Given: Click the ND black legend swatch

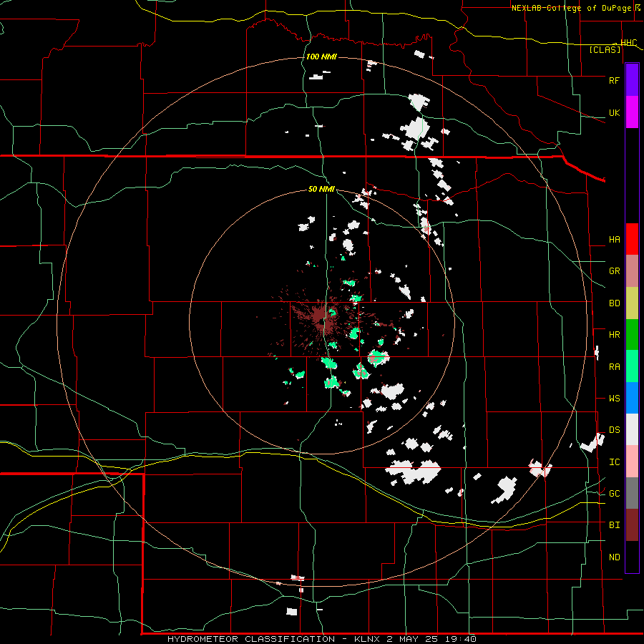Looking at the screenshot, I should pyautogui.click(x=632, y=557).
